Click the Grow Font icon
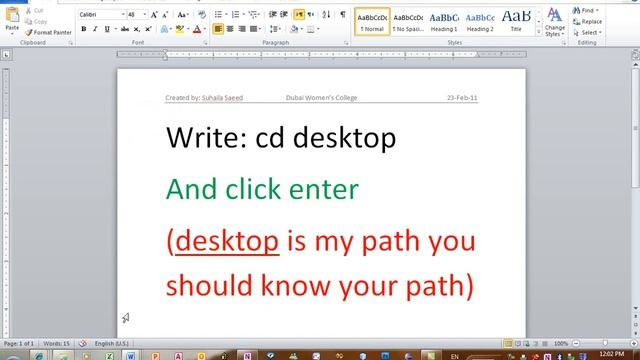 pos(154,15)
